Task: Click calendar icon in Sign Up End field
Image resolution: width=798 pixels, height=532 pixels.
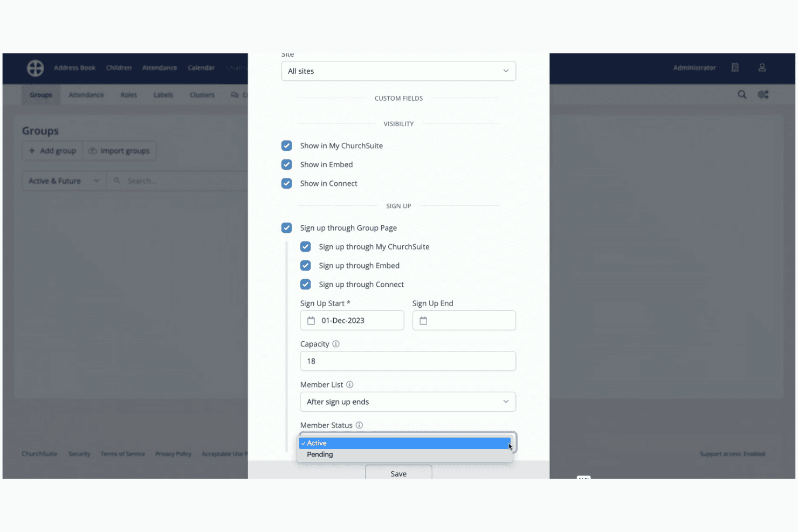Action: (423, 321)
